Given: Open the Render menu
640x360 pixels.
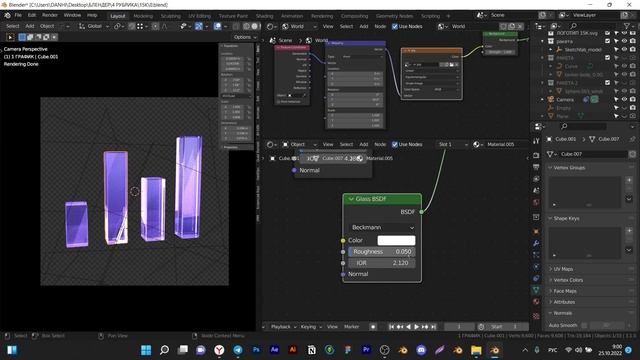Looking at the screenshot, I should pos(50,16).
